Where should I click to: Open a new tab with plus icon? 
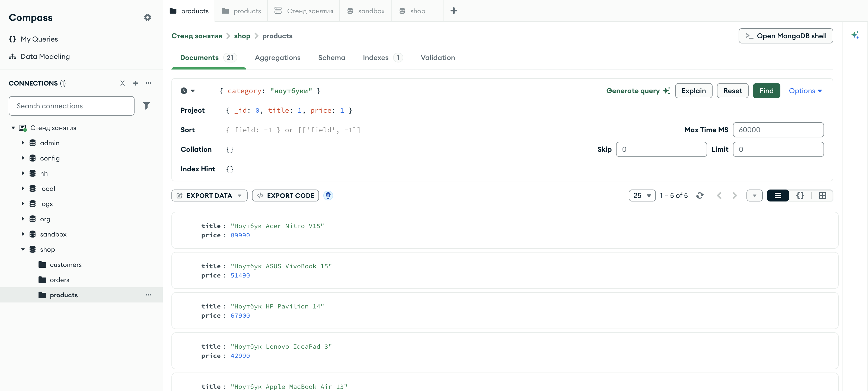(454, 11)
